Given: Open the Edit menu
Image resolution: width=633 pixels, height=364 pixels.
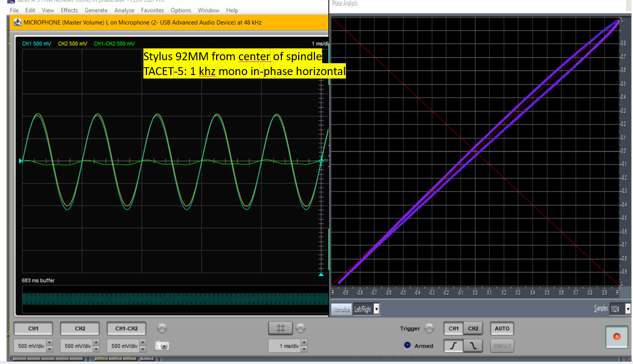Looking at the screenshot, I should click(x=30, y=10).
